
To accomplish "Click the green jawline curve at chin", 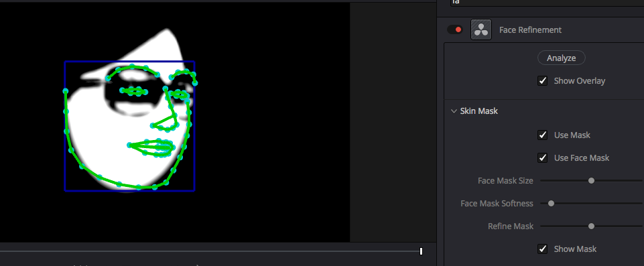I will [139, 187].
